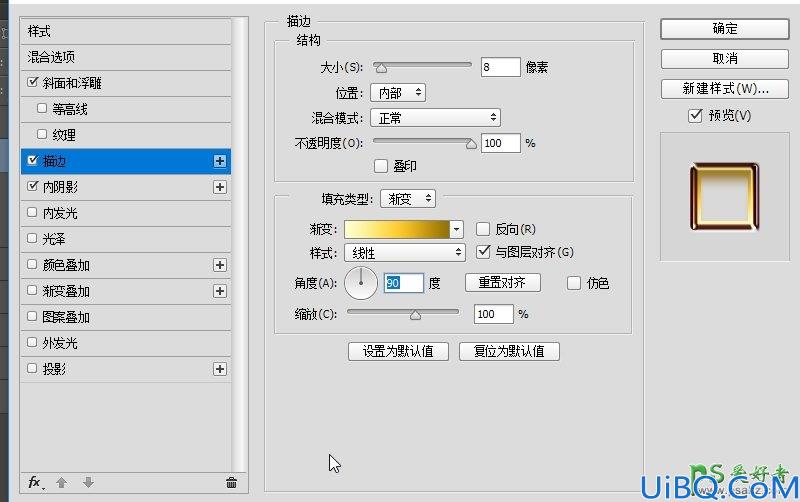Open the 位置 position dropdown
This screenshot has height=502, width=800.
398,93
